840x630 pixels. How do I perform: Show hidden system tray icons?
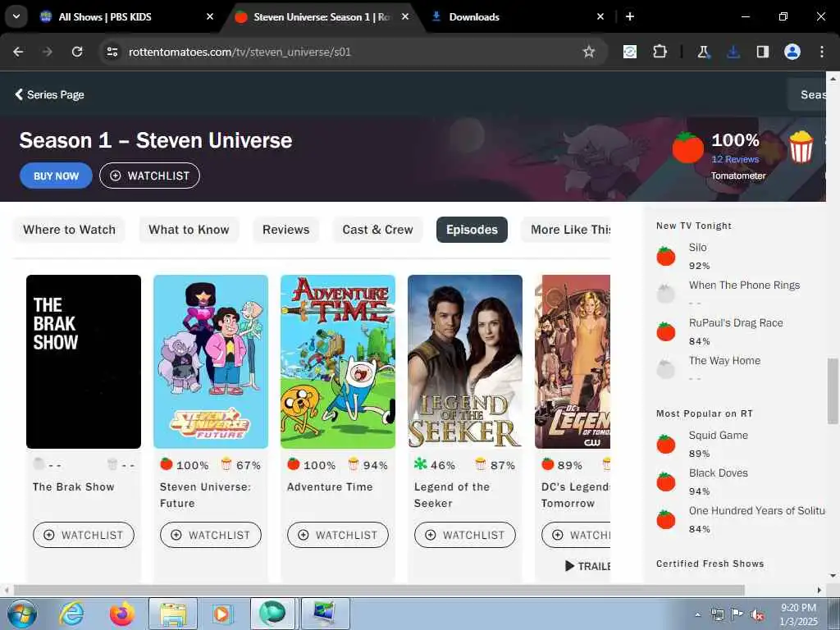pos(697,615)
